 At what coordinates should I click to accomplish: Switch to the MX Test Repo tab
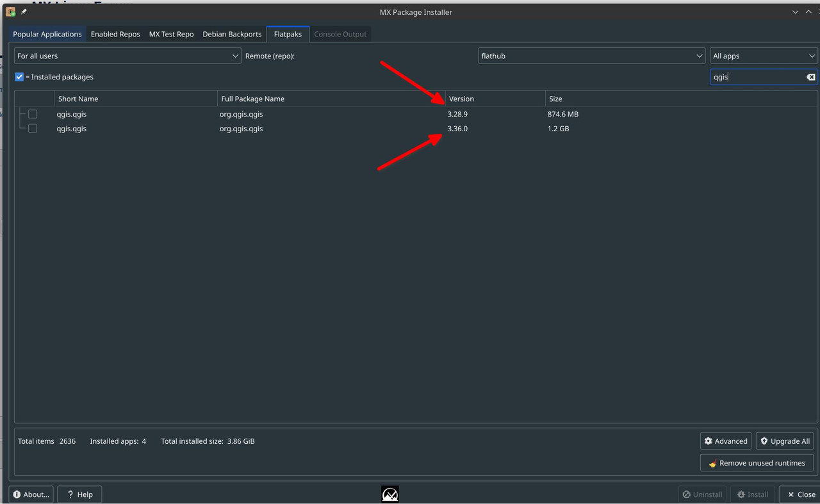[172, 34]
